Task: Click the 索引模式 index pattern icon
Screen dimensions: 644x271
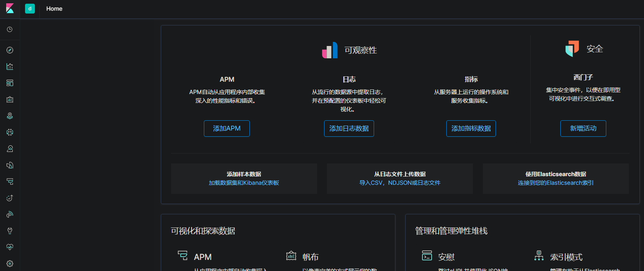Action: [x=539, y=255]
